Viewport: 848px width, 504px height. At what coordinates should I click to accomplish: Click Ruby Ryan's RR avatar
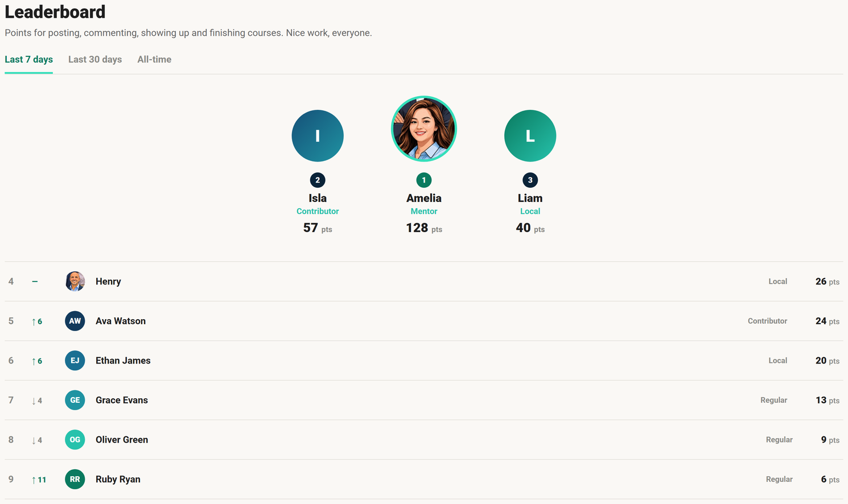[75, 479]
